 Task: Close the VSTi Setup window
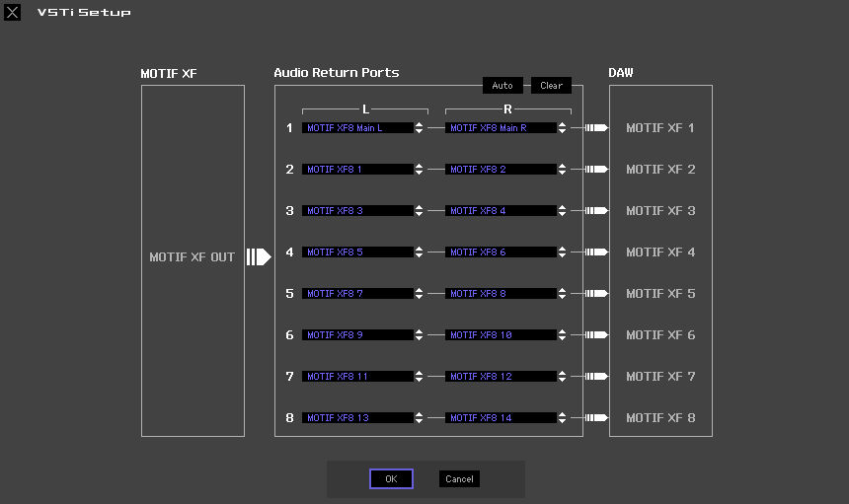point(12,13)
